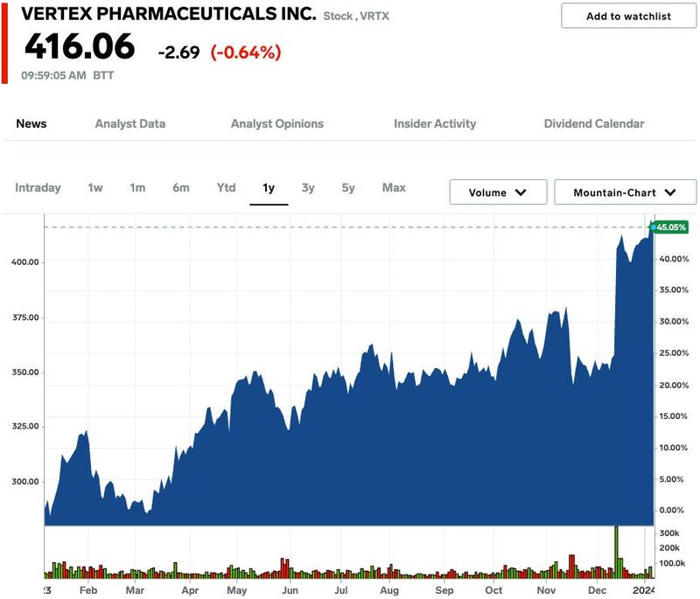Select 3y chart range
Image resolution: width=700 pixels, height=599 pixels.
point(308,188)
